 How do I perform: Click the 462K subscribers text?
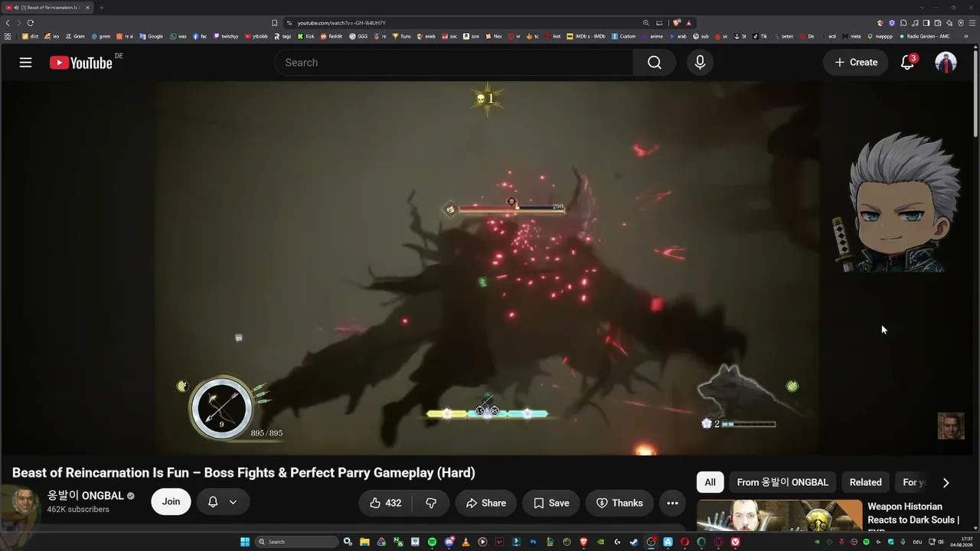click(78, 510)
